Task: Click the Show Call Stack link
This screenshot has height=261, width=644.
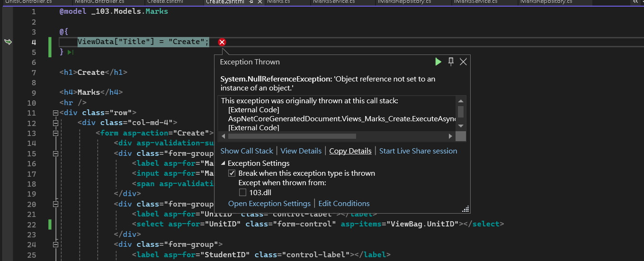Action: (x=247, y=151)
